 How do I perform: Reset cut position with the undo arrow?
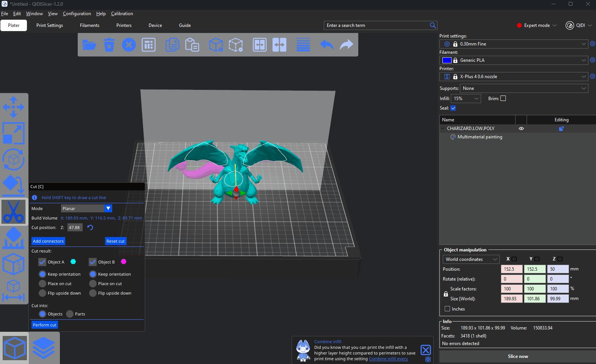pyautogui.click(x=90, y=227)
